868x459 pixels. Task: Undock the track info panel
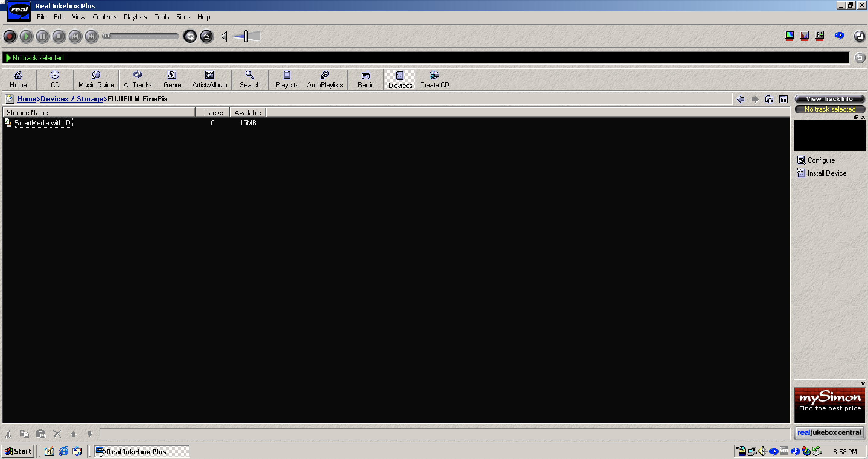[x=856, y=117]
